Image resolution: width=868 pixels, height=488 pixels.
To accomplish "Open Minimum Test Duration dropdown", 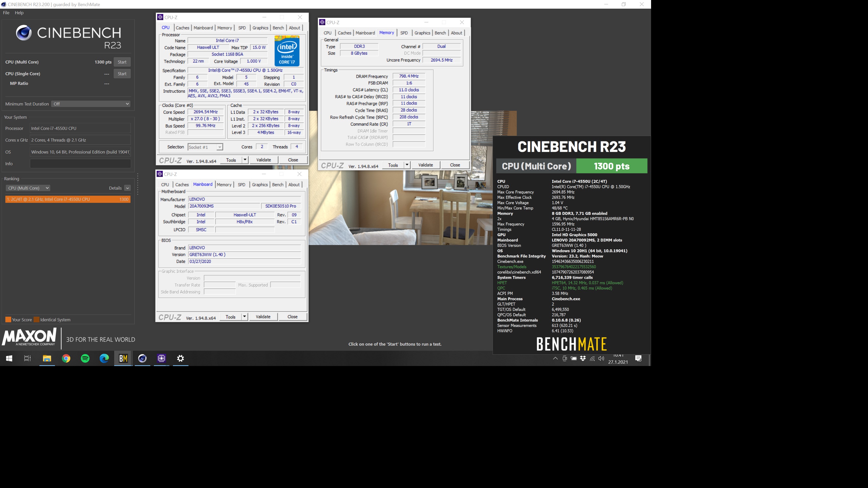I will (x=91, y=104).
